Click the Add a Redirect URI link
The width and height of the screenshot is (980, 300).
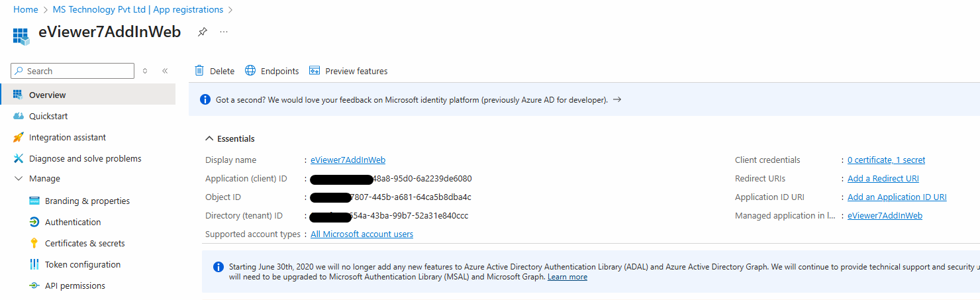[883, 179]
